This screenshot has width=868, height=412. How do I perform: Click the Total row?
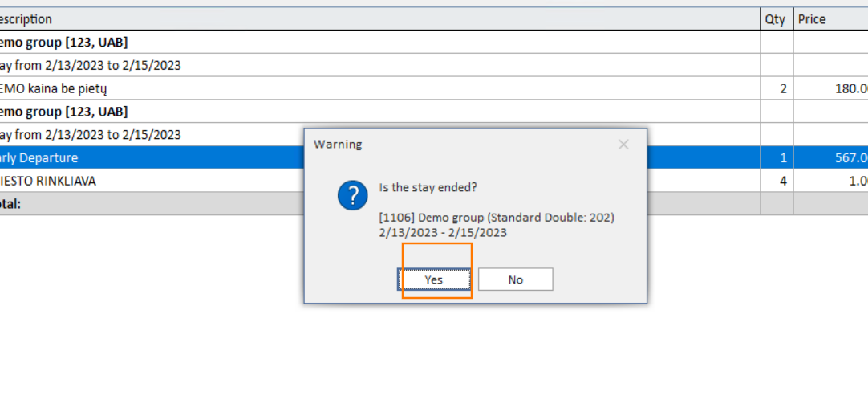[434, 203]
